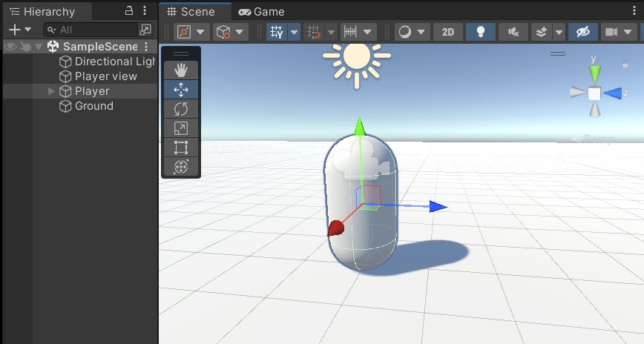Screen dimensions: 644x344
Task: Open SampleScene context menu dots
Action: click(146, 47)
